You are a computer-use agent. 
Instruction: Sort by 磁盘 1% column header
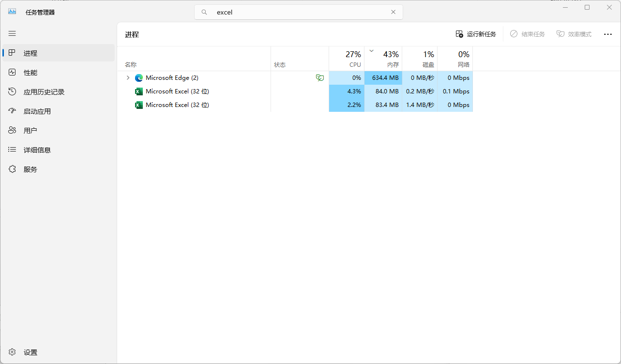(420, 59)
